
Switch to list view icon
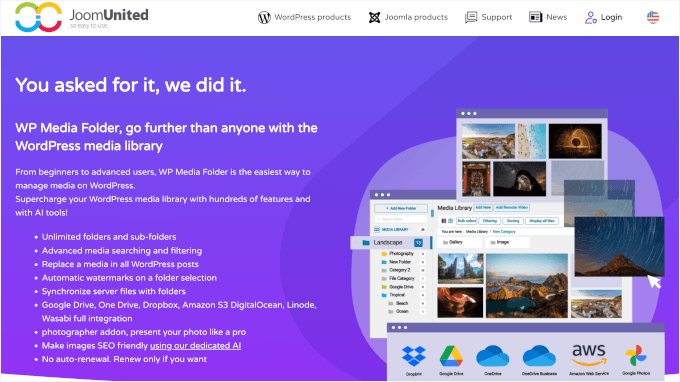coord(444,221)
